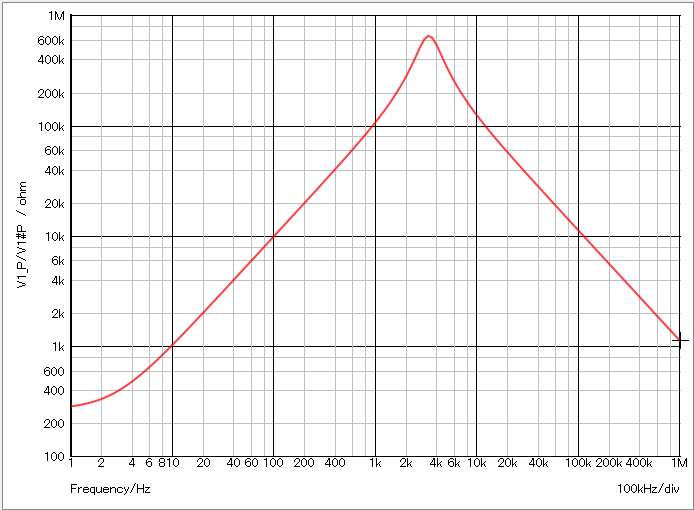
Task: Click the "600k" Y-axis tick label
Action: 51,41
